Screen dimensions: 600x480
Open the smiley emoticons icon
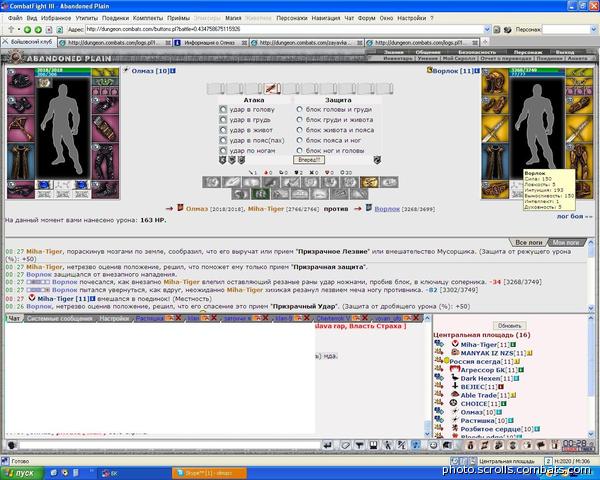pyautogui.click(x=433, y=445)
